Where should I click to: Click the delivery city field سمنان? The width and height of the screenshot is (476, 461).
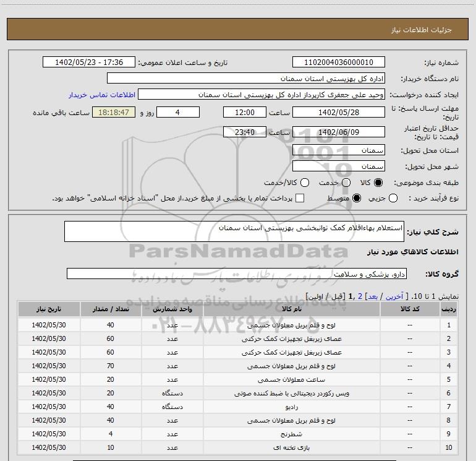[339, 166]
